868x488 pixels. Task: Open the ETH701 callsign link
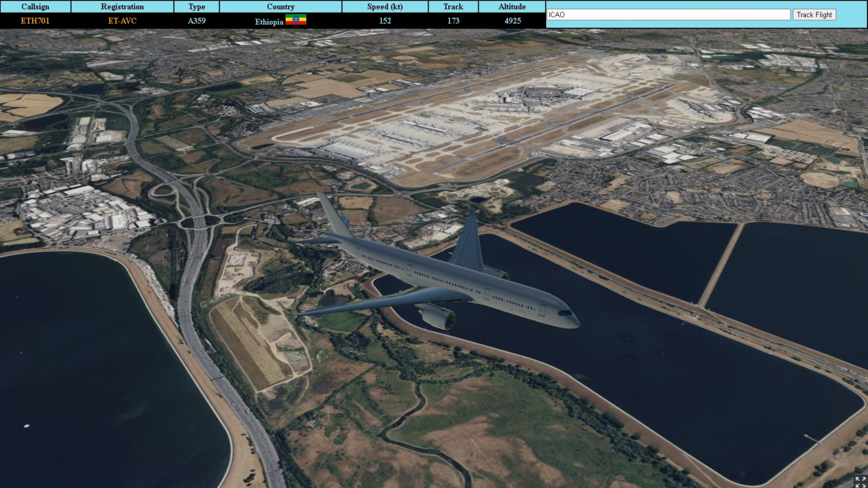point(35,21)
